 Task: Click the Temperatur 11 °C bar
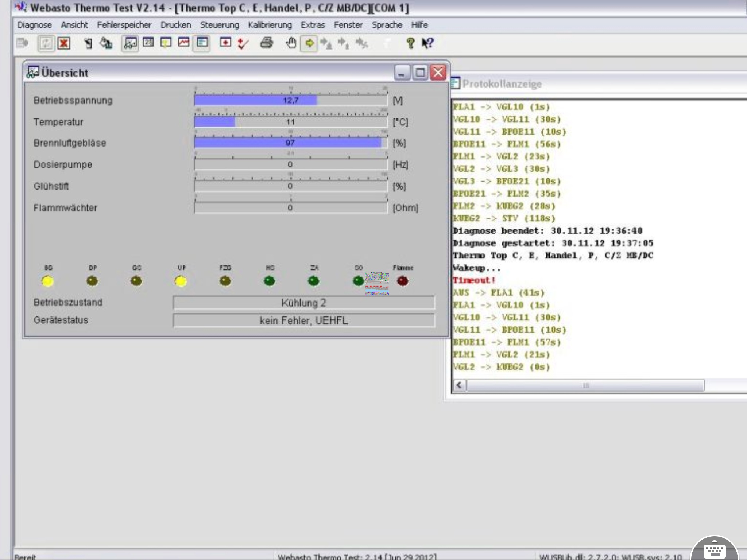tap(291, 122)
